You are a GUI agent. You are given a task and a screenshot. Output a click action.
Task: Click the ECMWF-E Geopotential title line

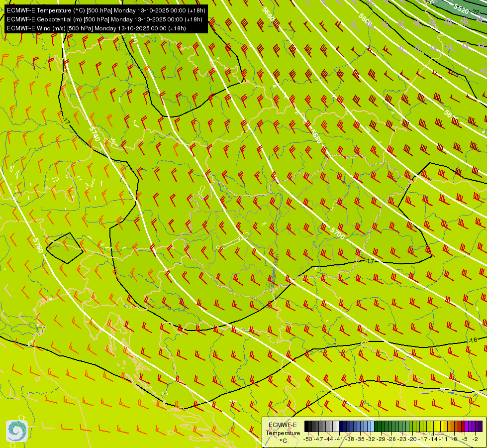point(104,19)
